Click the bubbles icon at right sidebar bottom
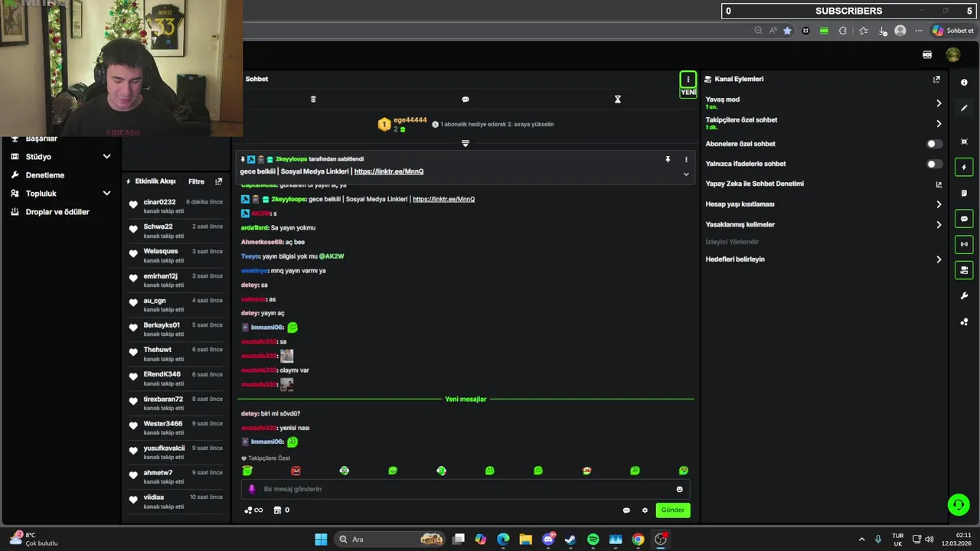The image size is (980, 551). tap(964, 322)
